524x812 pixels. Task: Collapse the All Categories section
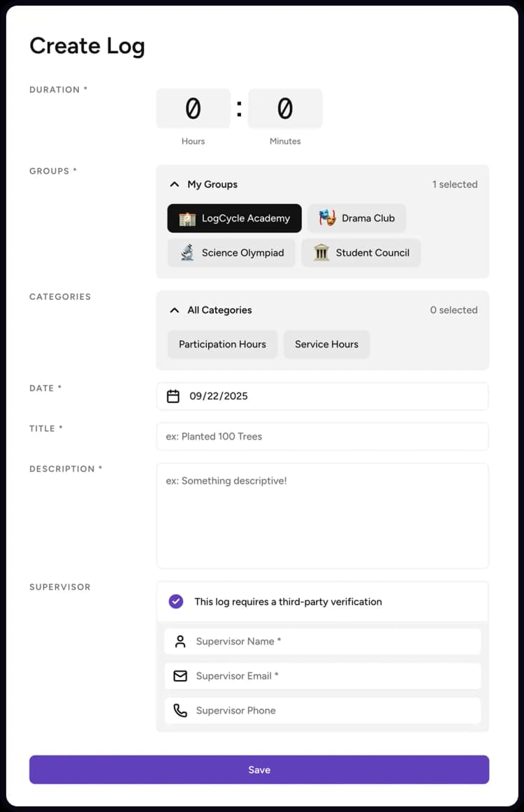(x=175, y=310)
